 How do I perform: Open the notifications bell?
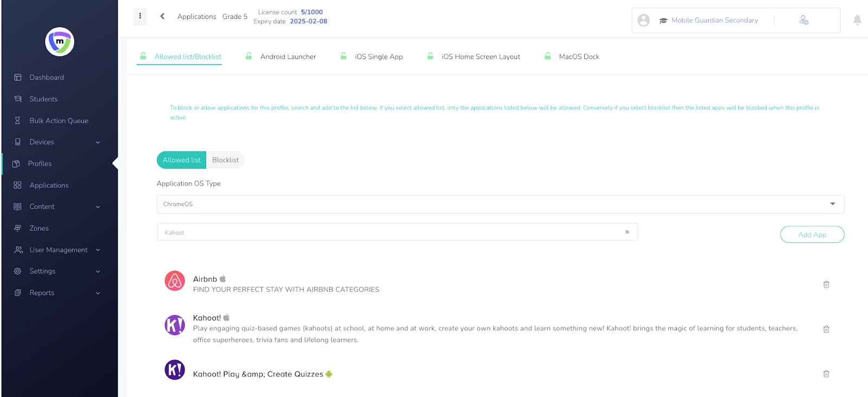[x=857, y=20]
